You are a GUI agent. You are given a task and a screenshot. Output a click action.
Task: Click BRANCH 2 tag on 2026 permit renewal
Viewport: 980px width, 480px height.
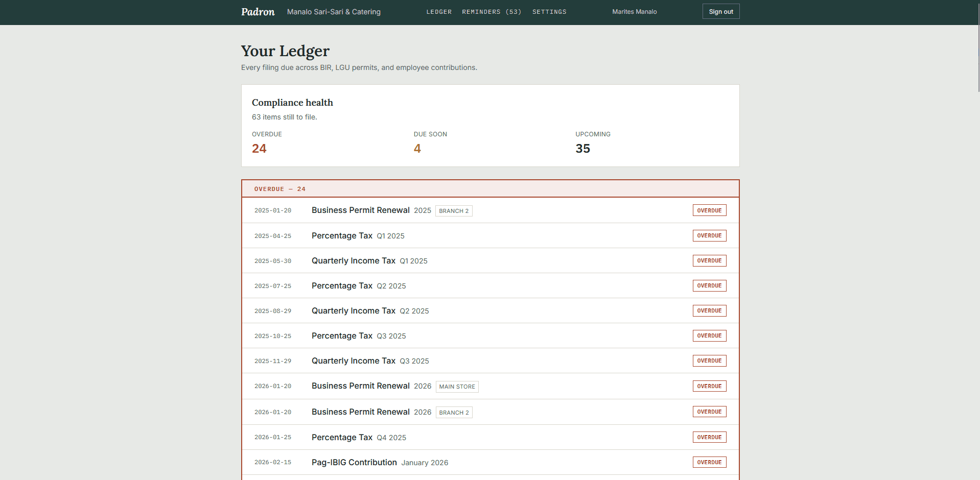[454, 412]
